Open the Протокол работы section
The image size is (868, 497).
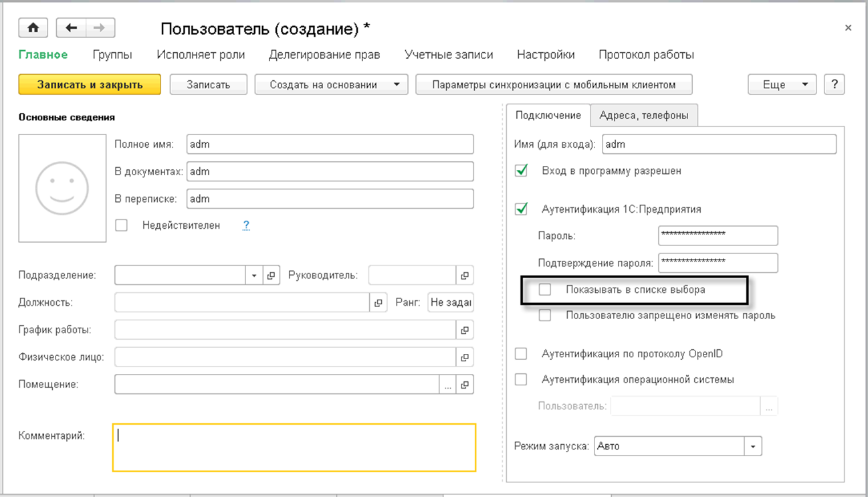click(x=646, y=55)
